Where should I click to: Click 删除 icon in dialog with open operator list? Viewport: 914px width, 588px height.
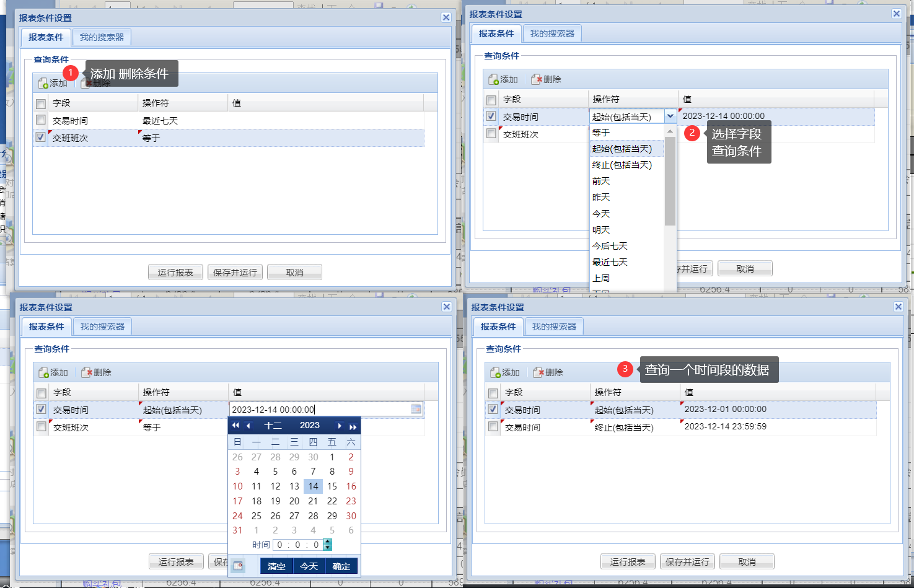(x=537, y=79)
